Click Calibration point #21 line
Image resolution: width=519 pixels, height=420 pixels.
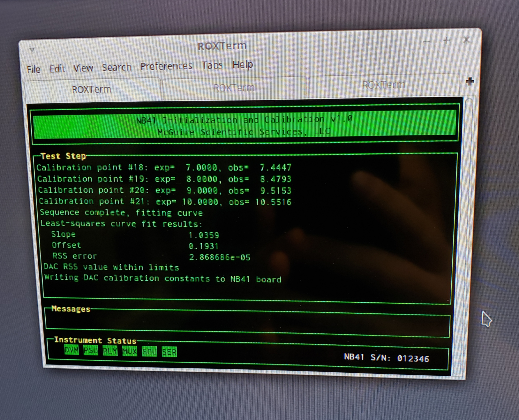coord(165,202)
